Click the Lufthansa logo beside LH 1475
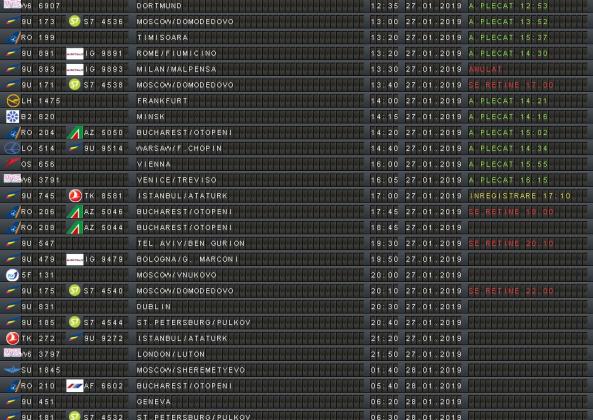Image resolution: width=593 pixels, height=420 pixels. click(x=13, y=101)
